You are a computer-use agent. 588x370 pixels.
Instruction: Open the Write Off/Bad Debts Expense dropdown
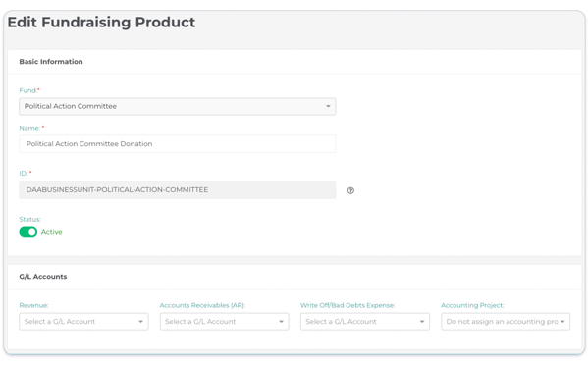pos(365,322)
